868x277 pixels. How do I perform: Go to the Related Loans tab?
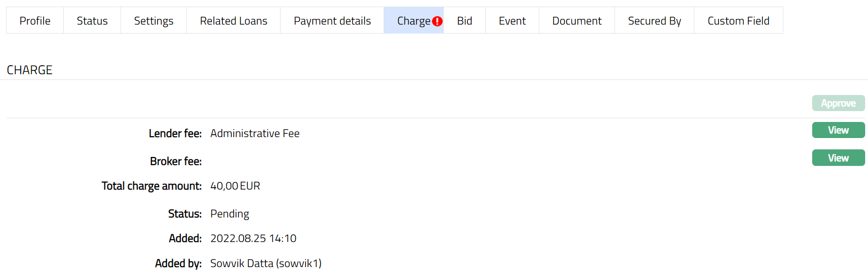[x=234, y=21]
